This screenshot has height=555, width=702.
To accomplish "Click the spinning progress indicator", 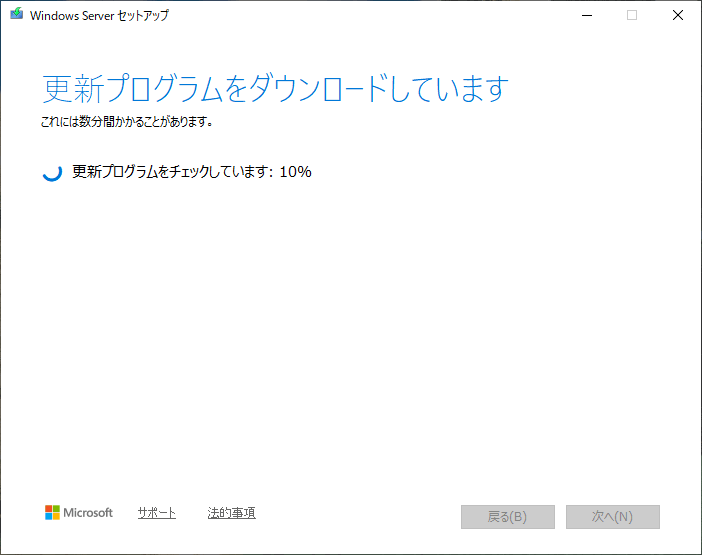I will 52,172.
